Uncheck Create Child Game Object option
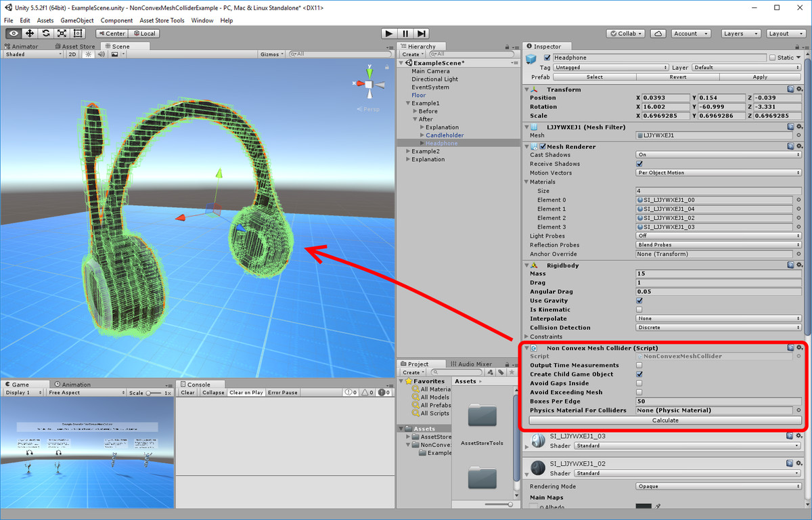Image resolution: width=812 pixels, height=520 pixels. (638, 374)
